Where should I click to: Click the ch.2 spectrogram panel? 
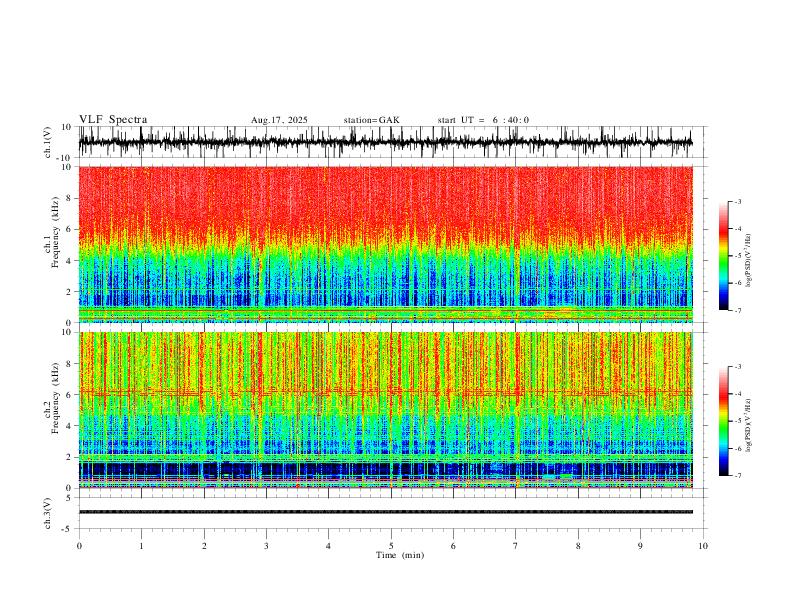pos(386,410)
